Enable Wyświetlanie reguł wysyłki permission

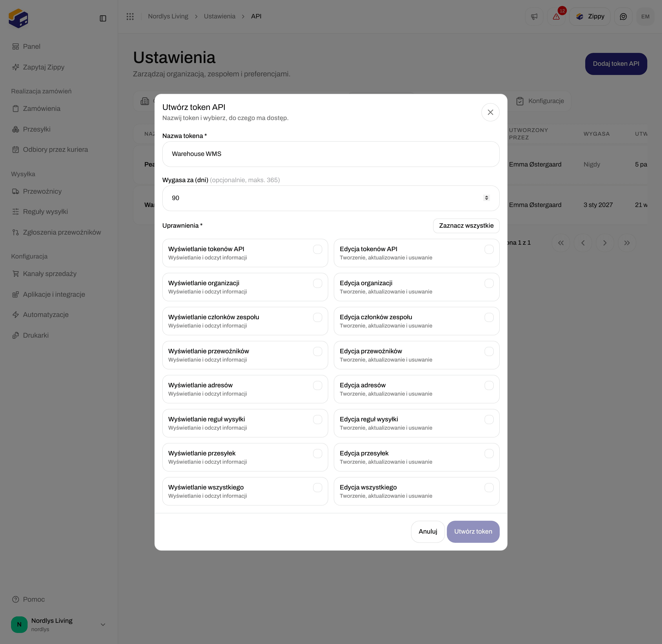click(317, 420)
